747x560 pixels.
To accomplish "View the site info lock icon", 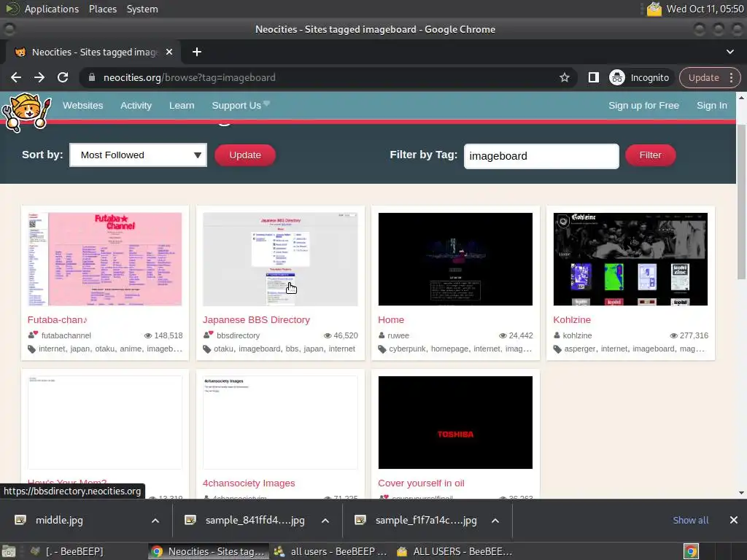I will pos(92,77).
